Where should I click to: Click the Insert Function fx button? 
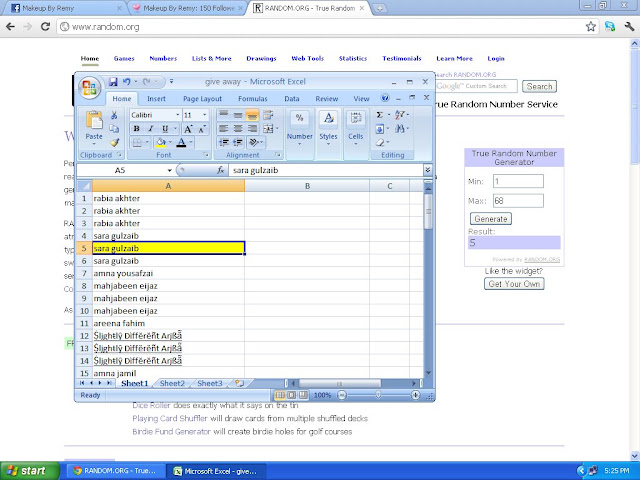pyautogui.click(x=220, y=170)
